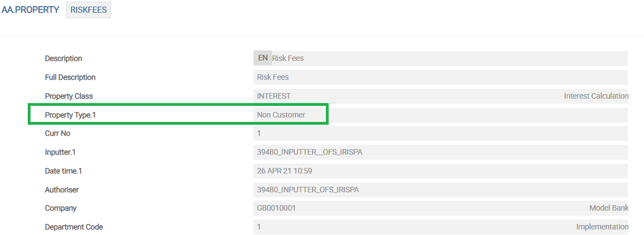Image resolution: width=644 pixels, height=235 pixels.
Task: Select the Full Description value field
Action: (x=440, y=77)
